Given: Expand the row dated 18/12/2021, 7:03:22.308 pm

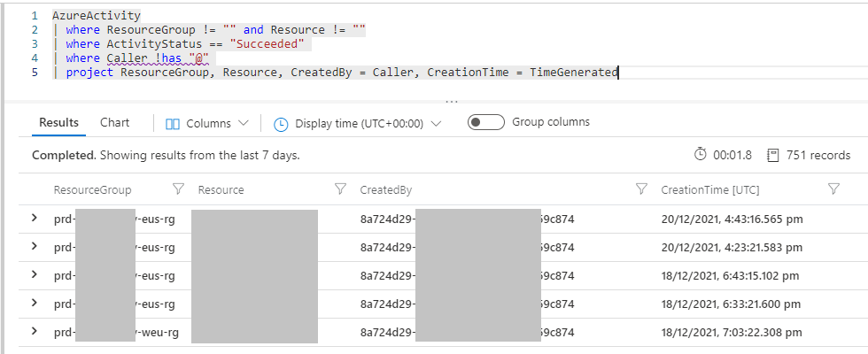Looking at the screenshot, I should pos(35,331).
